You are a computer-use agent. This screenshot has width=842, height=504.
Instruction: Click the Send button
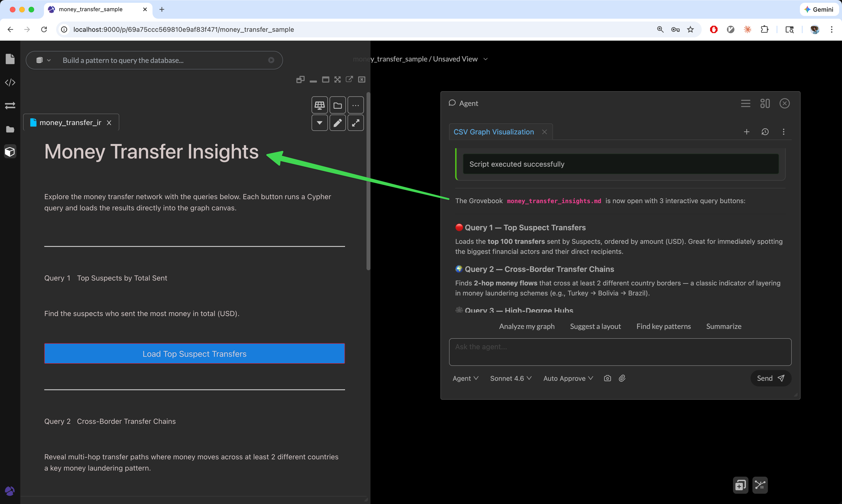(x=771, y=378)
